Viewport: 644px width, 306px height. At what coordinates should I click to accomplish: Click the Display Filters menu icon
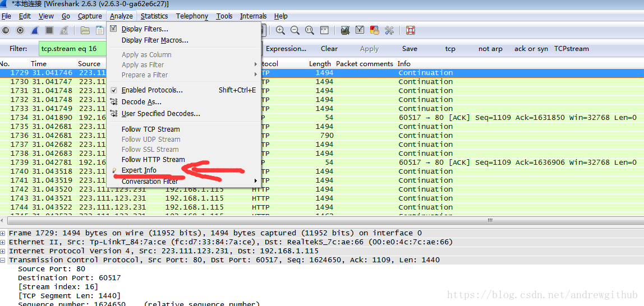pyautogui.click(x=114, y=29)
